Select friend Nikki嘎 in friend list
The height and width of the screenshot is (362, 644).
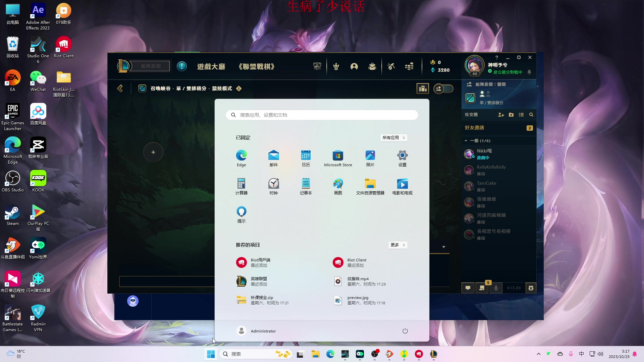[x=499, y=154]
